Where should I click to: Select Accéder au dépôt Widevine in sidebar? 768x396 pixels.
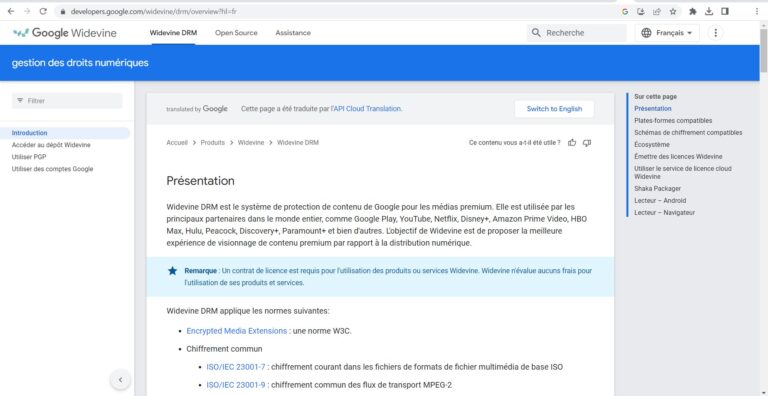click(x=51, y=145)
